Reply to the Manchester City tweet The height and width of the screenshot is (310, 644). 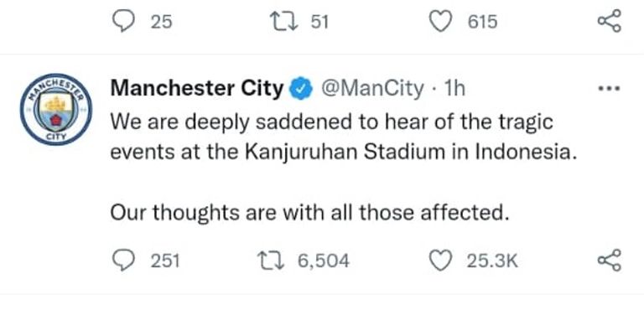point(123,261)
